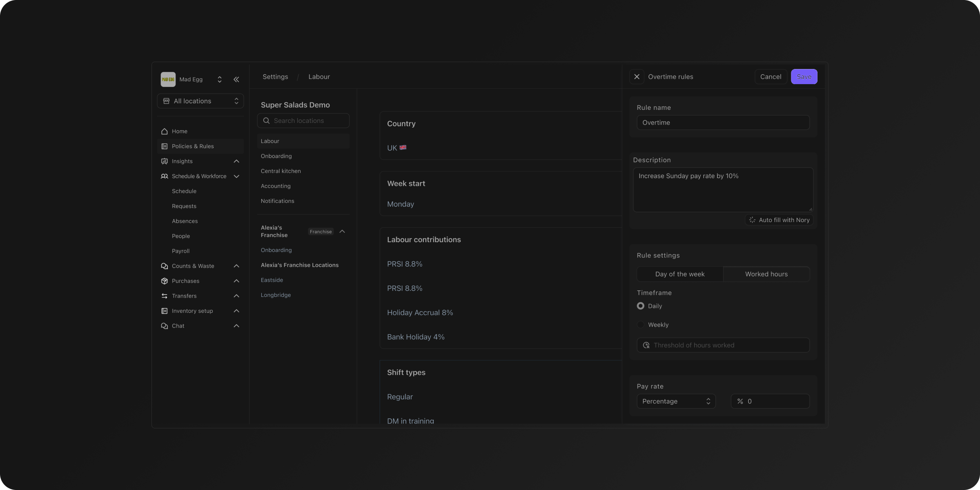
Task: Collapse Alexia's Franchise section chevron
Action: (x=342, y=232)
